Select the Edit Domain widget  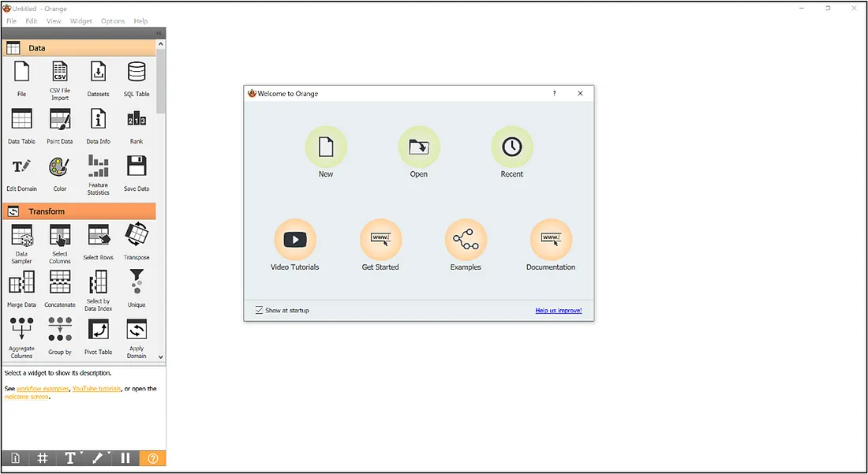(x=21, y=174)
